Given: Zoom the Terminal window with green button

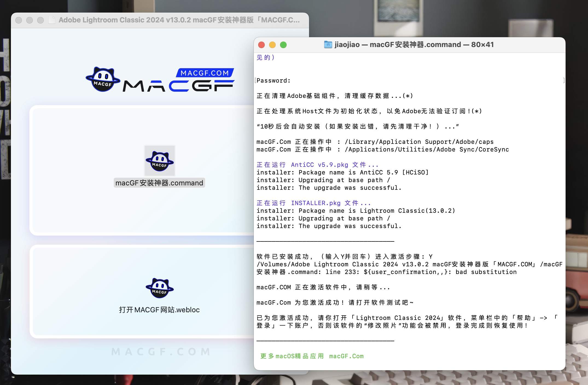Looking at the screenshot, I should [x=284, y=45].
